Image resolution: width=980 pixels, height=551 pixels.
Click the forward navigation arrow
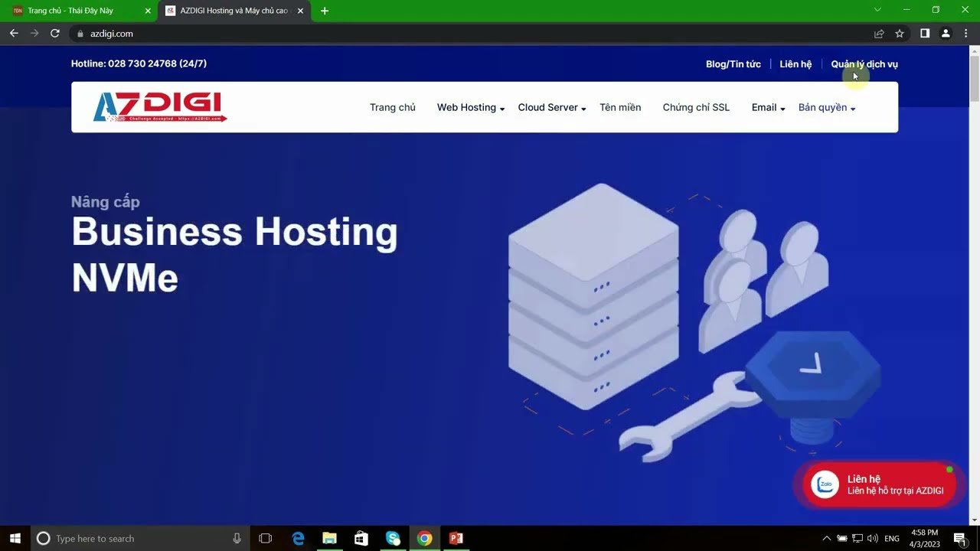click(34, 34)
